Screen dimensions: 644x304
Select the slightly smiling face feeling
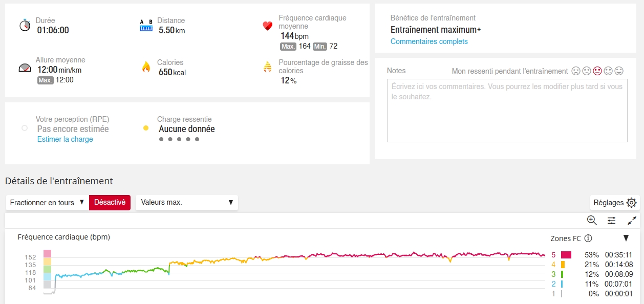(x=608, y=71)
